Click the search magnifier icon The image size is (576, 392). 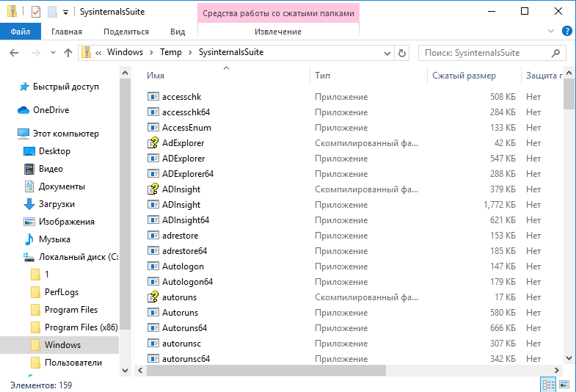[x=555, y=53]
